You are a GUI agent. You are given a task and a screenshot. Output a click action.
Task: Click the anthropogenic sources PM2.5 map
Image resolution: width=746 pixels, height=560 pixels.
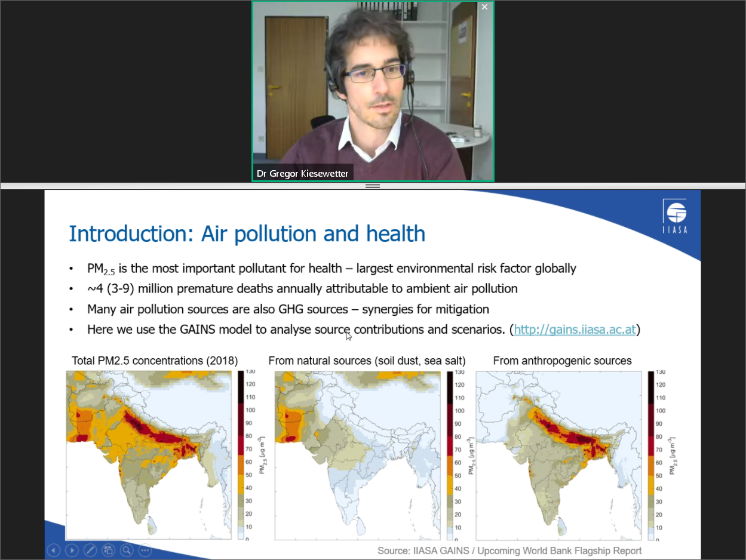point(558,454)
